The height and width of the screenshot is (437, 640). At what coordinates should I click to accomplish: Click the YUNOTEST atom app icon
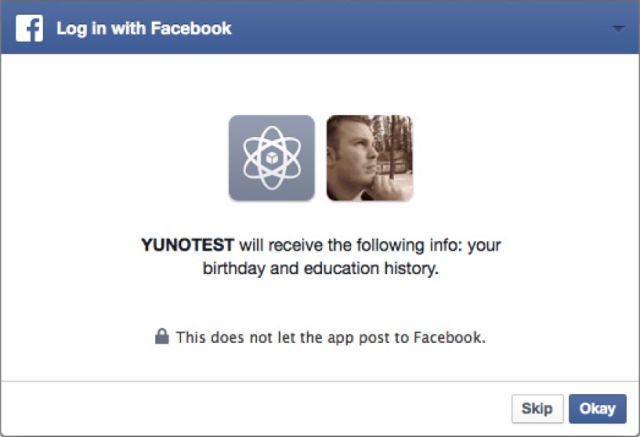(x=271, y=158)
